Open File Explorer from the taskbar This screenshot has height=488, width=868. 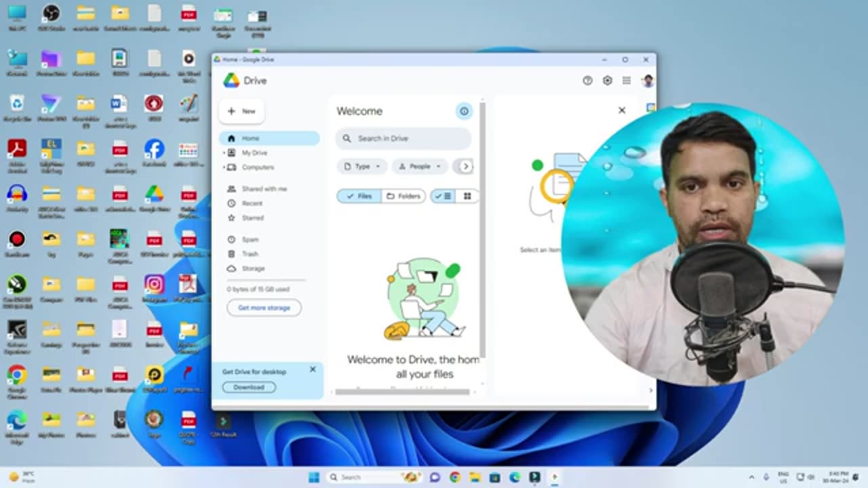[x=475, y=477]
